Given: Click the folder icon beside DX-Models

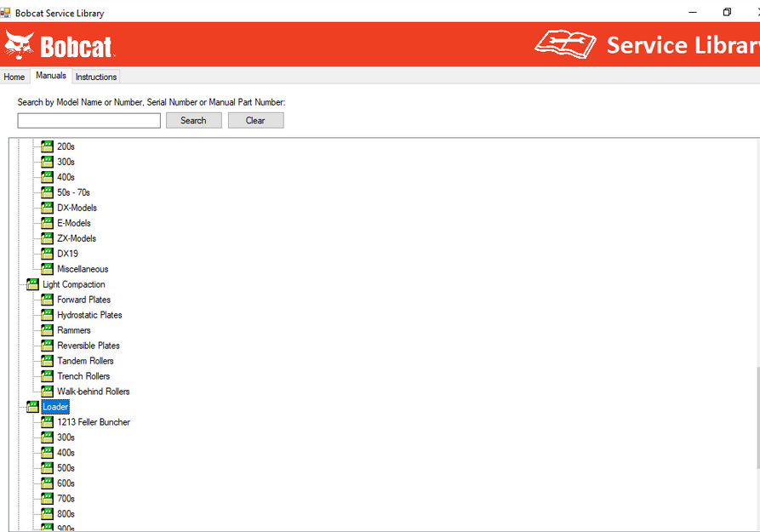Looking at the screenshot, I should click(47, 208).
